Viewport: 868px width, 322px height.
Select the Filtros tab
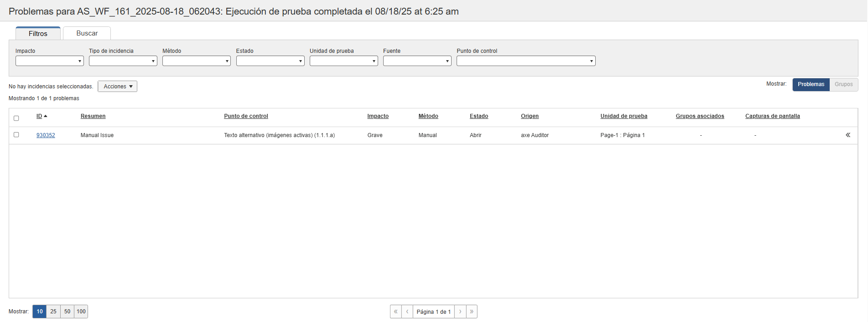pyautogui.click(x=38, y=34)
